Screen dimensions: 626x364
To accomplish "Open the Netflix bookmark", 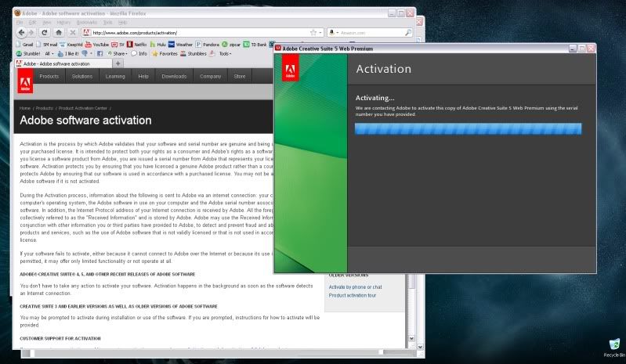I will (x=136, y=45).
